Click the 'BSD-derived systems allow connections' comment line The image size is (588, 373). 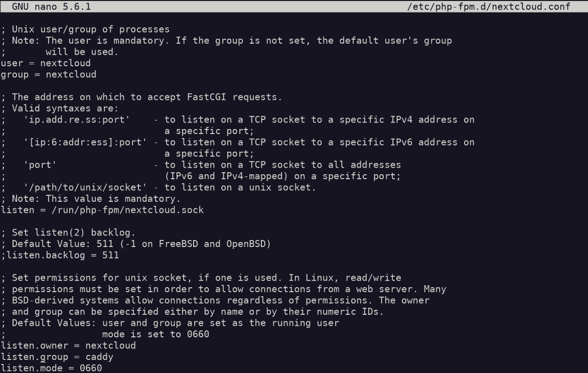221,300
